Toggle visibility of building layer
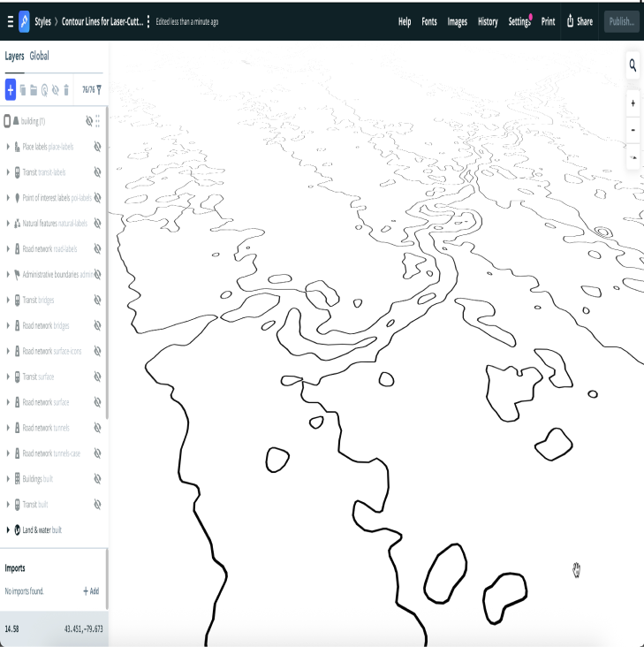The image size is (644, 647). [88, 121]
